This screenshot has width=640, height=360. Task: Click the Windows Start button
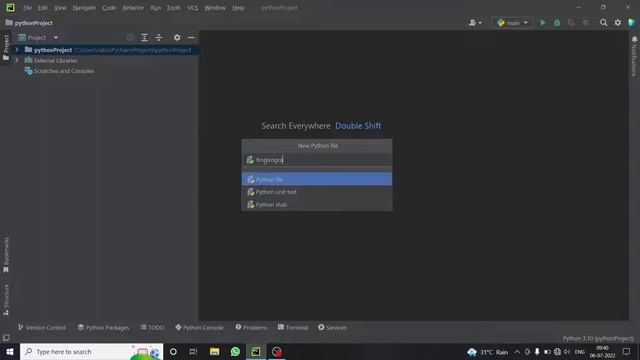pyautogui.click(x=10, y=351)
